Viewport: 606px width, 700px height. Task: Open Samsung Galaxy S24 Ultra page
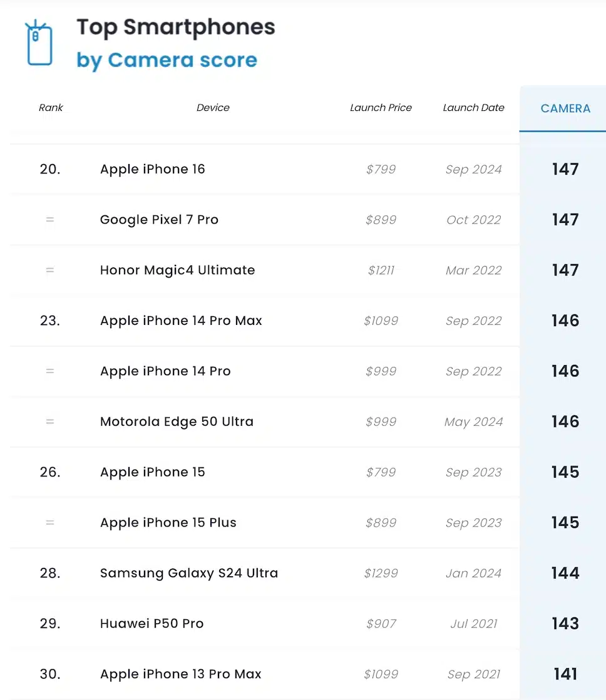[x=189, y=573]
